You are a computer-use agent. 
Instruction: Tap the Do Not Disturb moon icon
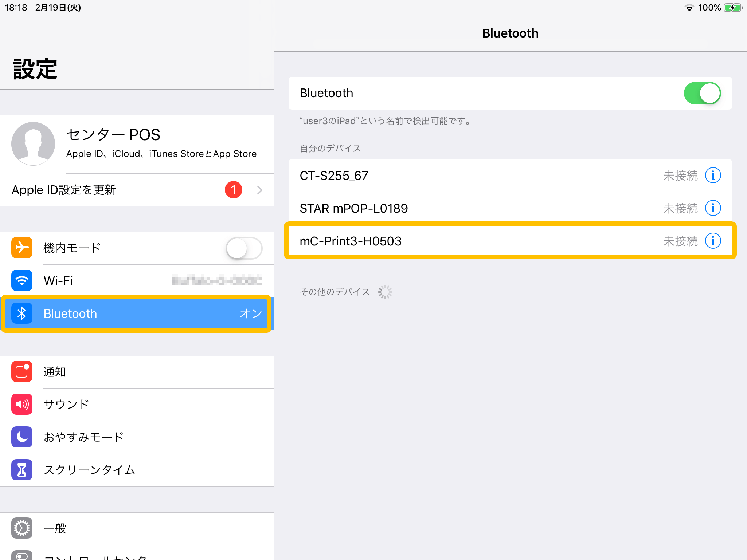pos(22,437)
